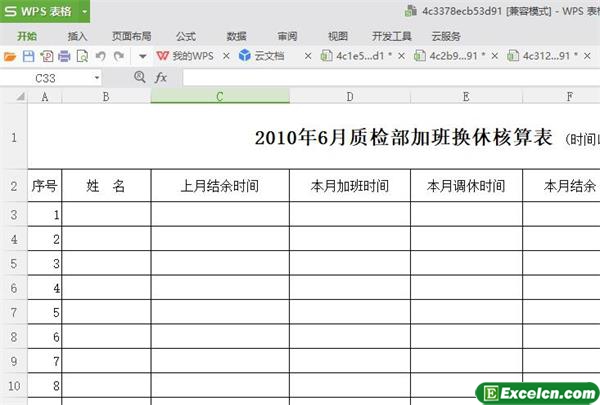Open the quick access toolbar dropdown arrow
600x405 pixels.
(x=143, y=57)
